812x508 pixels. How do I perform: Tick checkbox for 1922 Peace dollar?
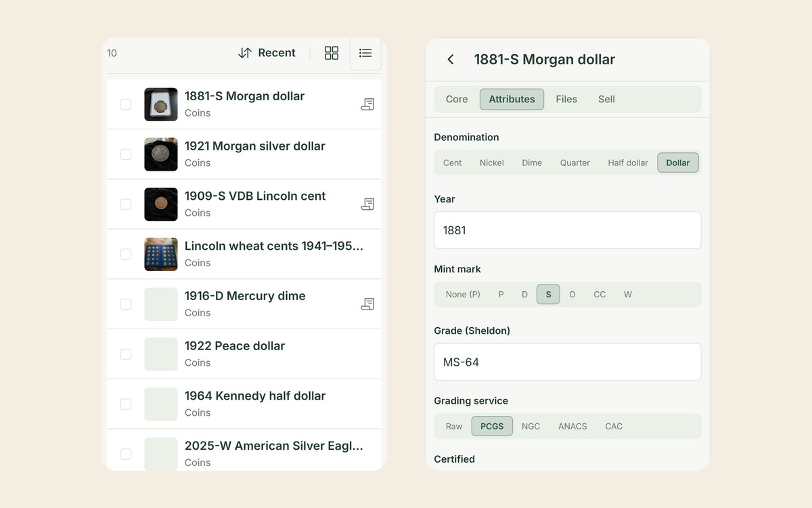pos(126,354)
